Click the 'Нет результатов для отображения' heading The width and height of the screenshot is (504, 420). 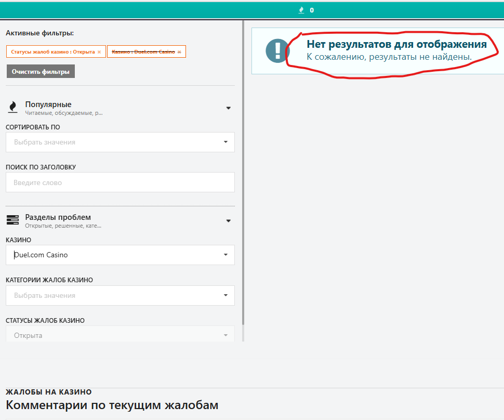pos(396,44)
